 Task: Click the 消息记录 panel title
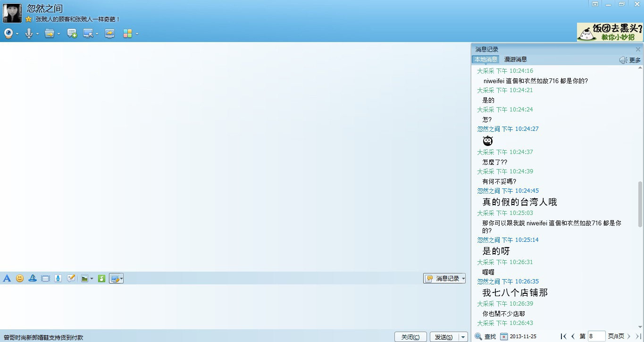[x=487, y=49]
